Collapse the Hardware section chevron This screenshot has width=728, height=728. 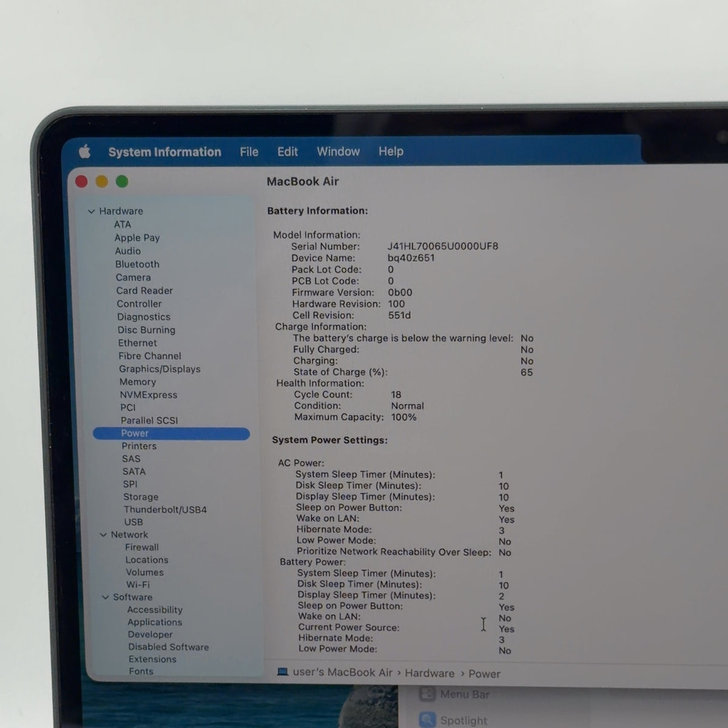click(x=91, y=211)
